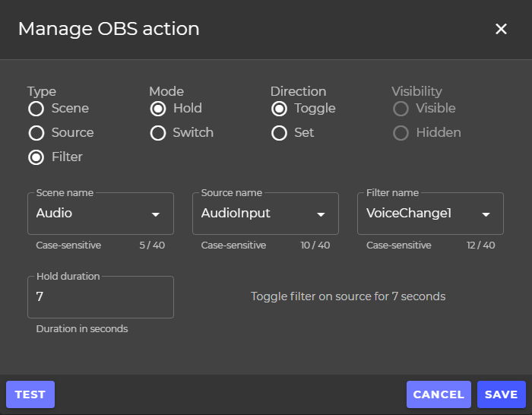
Task: Open the Filter name dropdown arrow
Action: (x=486, y=214)
